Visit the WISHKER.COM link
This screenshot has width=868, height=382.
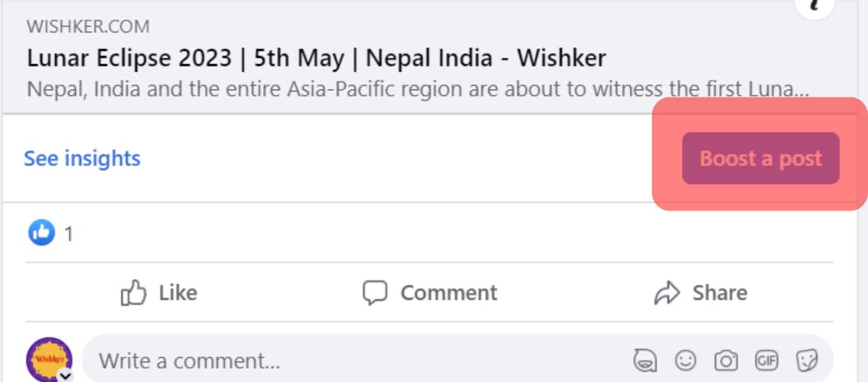point(88,26)
